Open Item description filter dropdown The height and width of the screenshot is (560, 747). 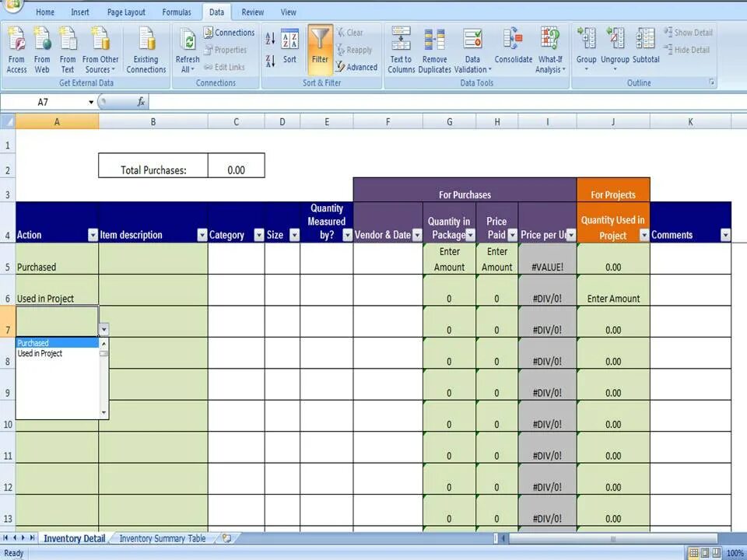[202, 235]
